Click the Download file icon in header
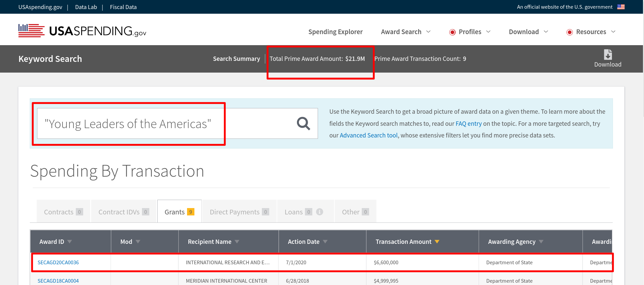644x285 pixels. [608, 54]
